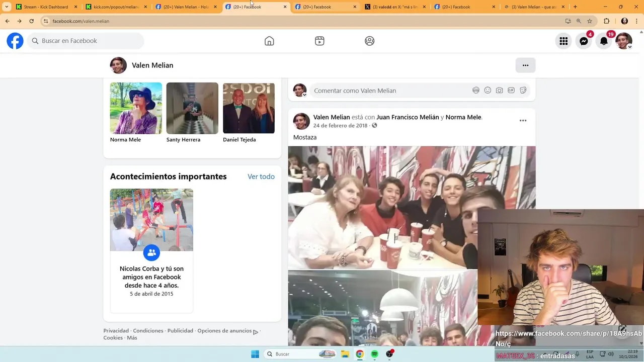Bookmark this page with star icon
The image size is (644, 362).
click(590, 21)
